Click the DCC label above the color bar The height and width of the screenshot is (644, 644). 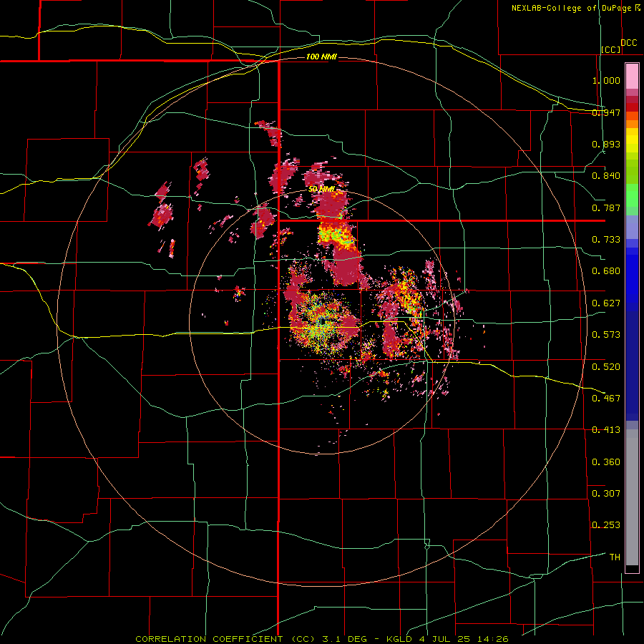tap(628, 43)
